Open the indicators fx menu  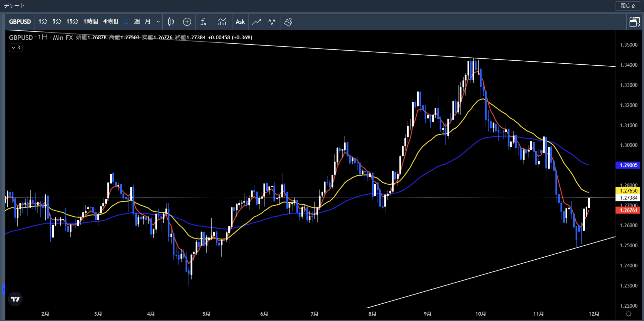203,22
